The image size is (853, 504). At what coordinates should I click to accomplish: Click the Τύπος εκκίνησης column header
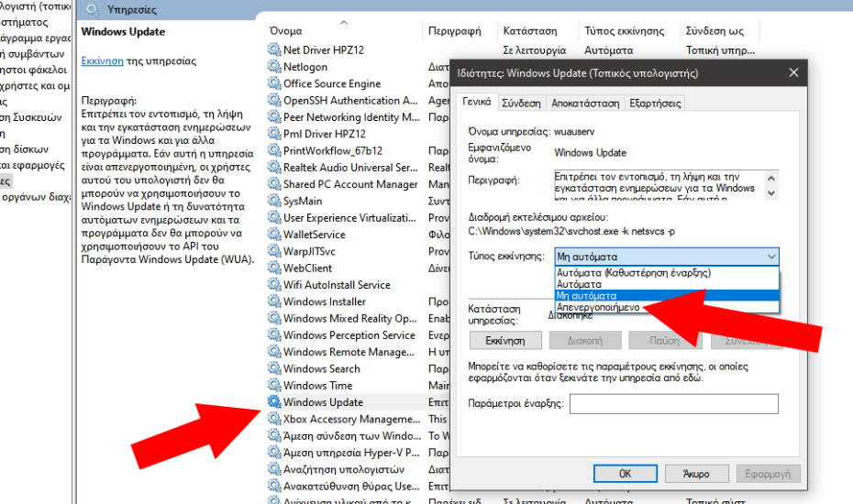coord(625,31)
